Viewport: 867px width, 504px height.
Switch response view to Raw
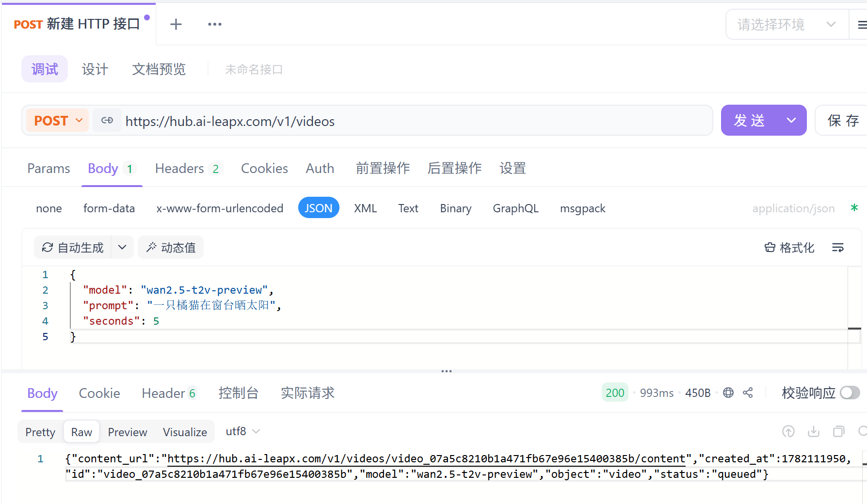coord(81,432)
